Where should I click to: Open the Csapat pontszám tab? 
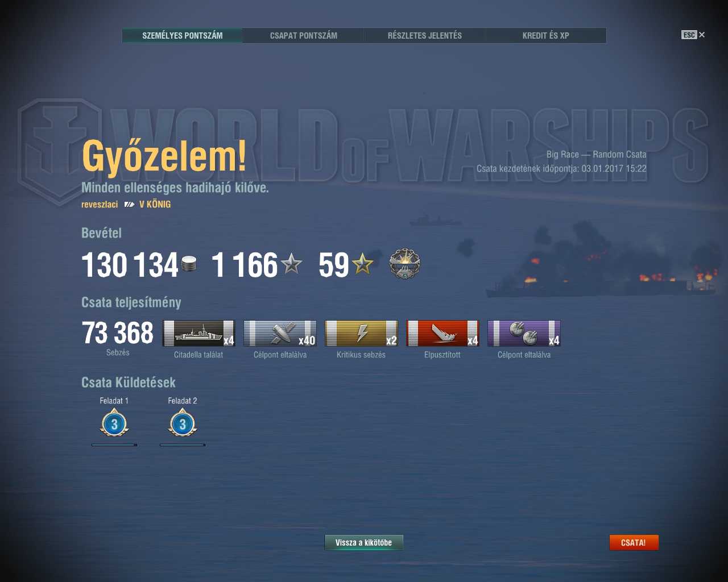tap(304, 35)
